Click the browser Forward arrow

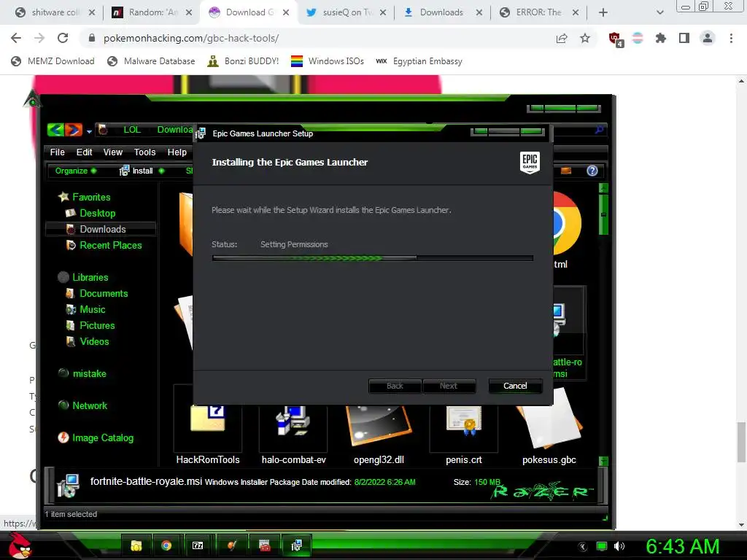39,38
